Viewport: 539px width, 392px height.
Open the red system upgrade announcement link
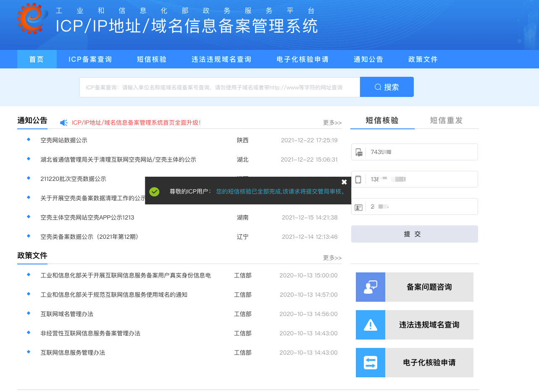click(x=136, y=123)
